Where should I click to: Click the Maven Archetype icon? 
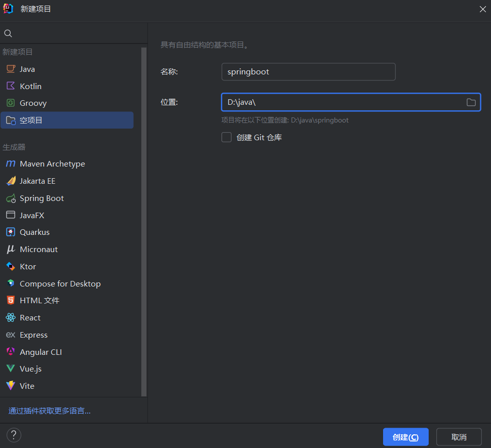[11, 164]
